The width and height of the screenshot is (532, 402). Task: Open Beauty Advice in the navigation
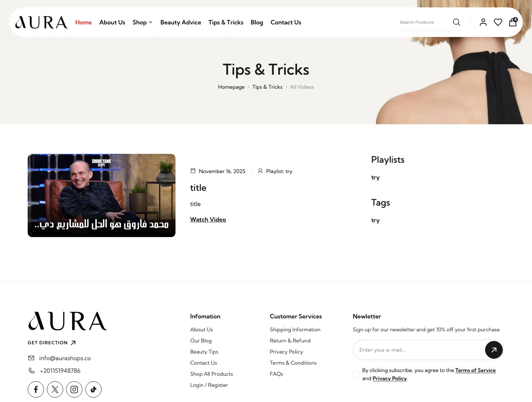(x=181, y=22)
